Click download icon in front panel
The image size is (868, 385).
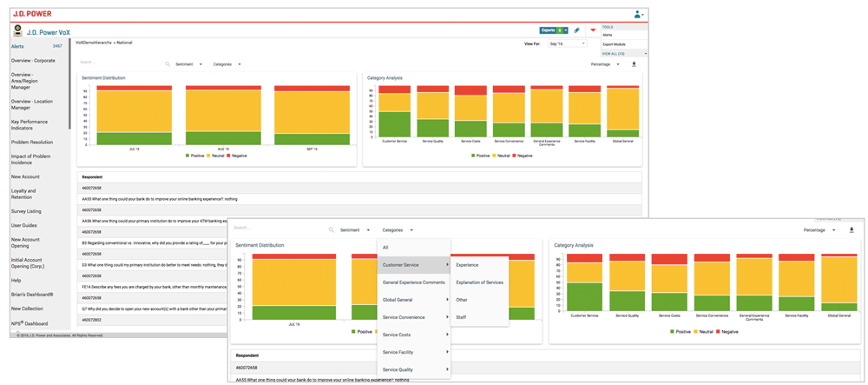(x=852, y=230)
